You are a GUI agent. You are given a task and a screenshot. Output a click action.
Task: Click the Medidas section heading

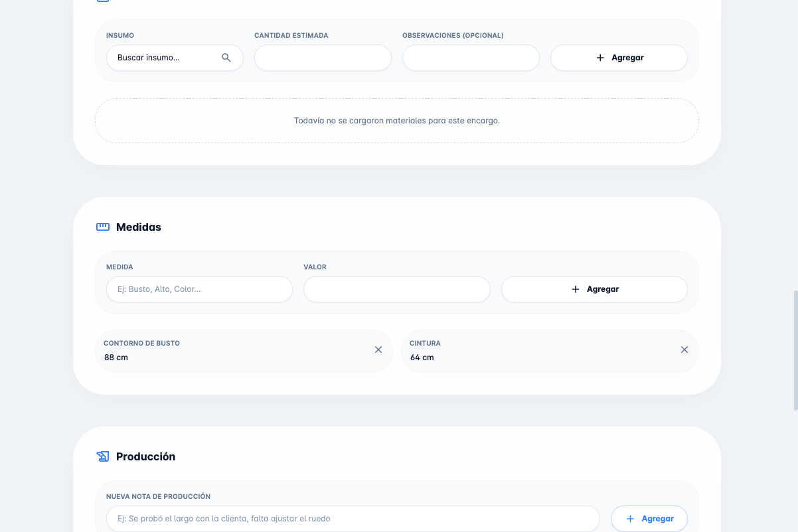tap(139, 227)
